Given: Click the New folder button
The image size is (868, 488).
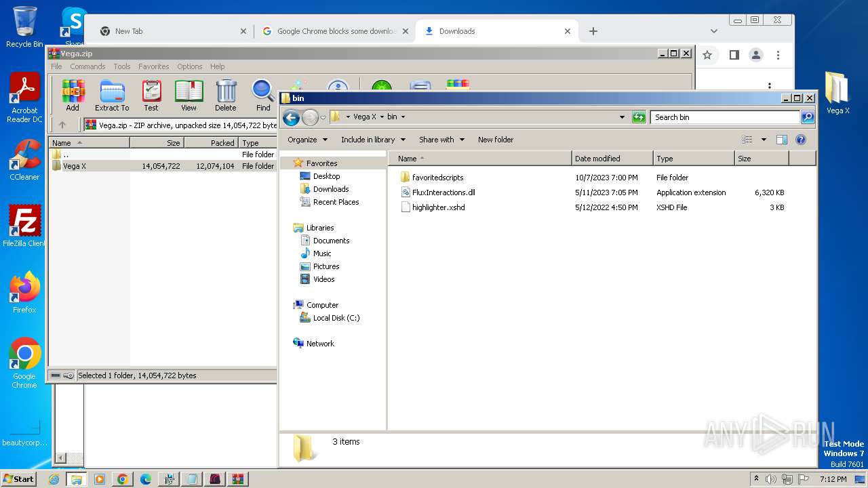Looking at the screenshot, I should click(496, 140).
